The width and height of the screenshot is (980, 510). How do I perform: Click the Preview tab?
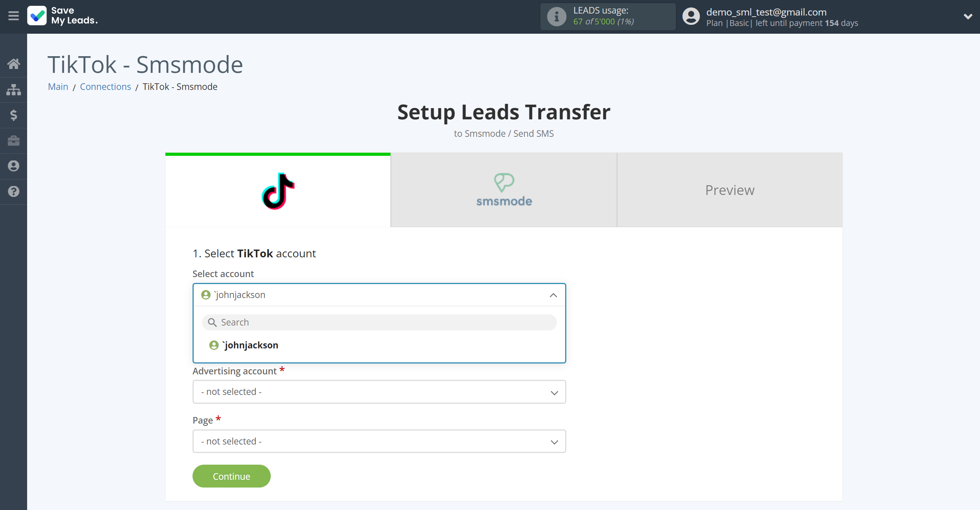(x=730, y=190)
